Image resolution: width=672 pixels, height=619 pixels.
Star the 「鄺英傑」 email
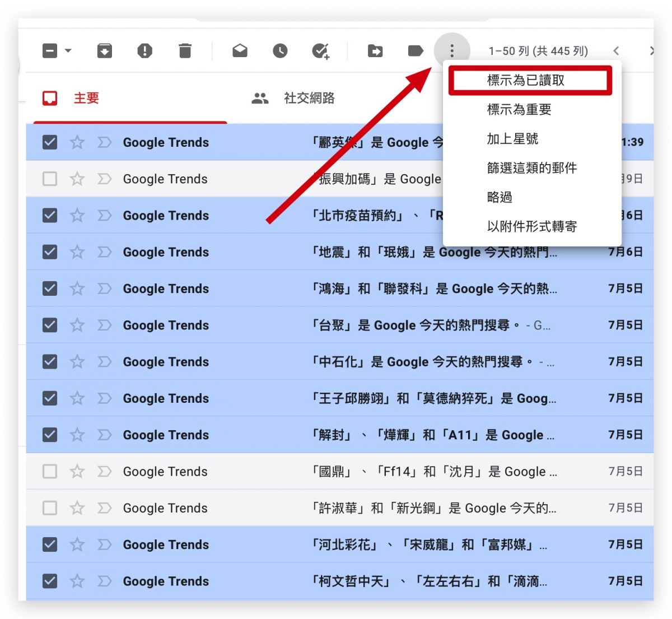[x=77, y=142]
